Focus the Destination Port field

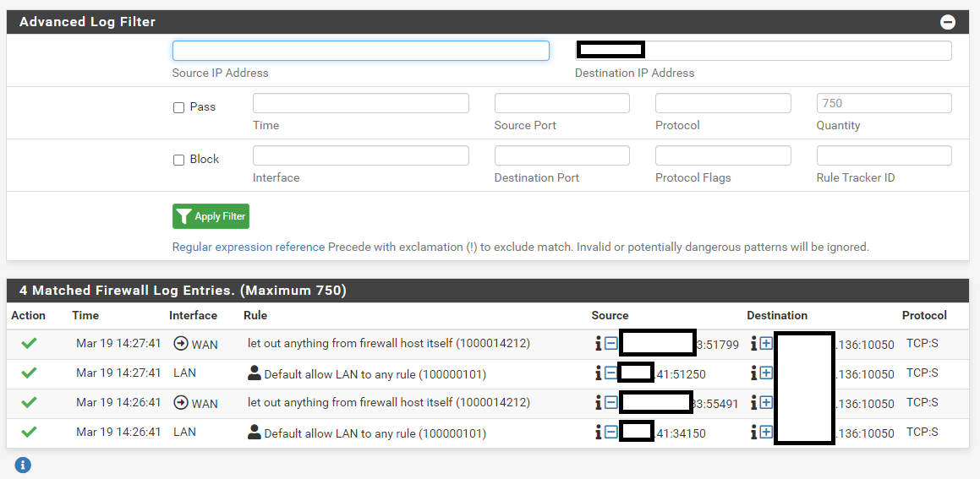pyautogui.click(x=562, y=155)
